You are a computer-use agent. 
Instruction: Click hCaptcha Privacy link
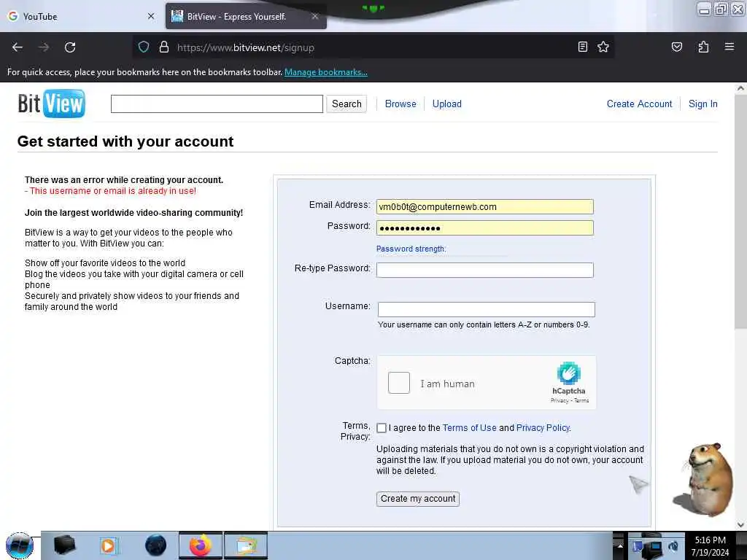click(x=560, y=400)
